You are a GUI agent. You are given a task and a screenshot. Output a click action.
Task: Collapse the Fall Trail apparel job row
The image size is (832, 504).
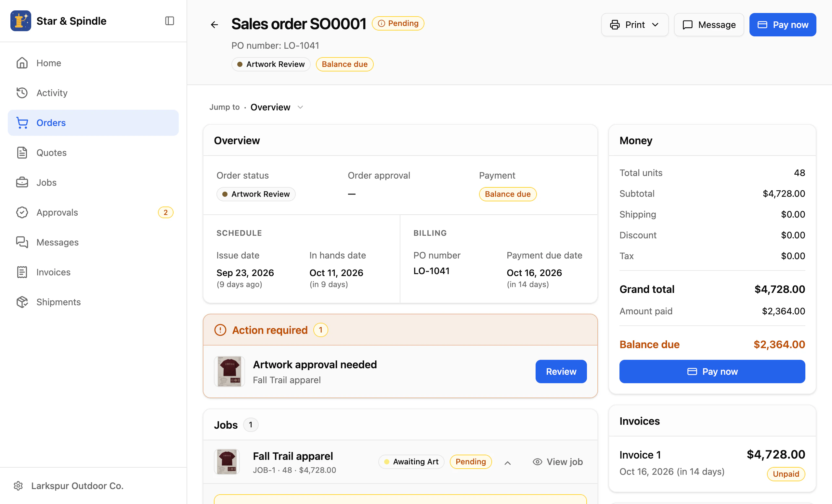pyautogui.click(x=508, y=463)
